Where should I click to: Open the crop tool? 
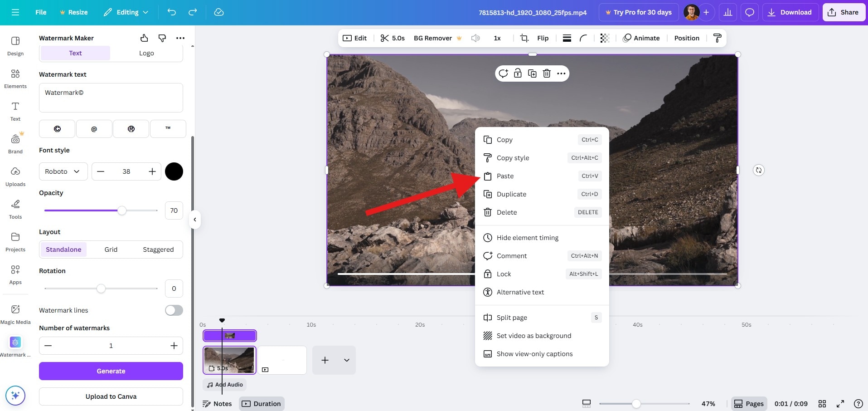tap(524, 38)
